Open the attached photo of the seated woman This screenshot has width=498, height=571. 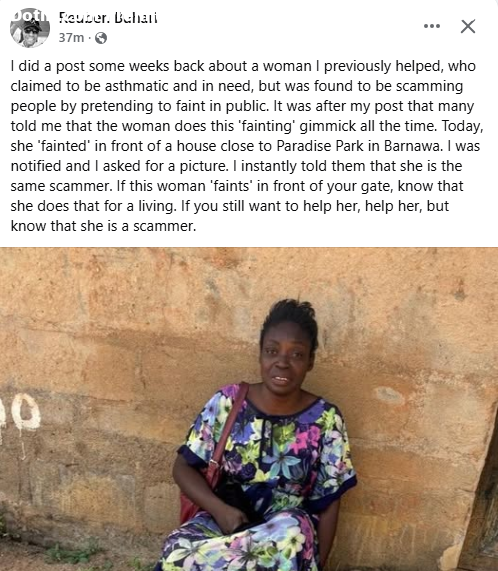249,409
